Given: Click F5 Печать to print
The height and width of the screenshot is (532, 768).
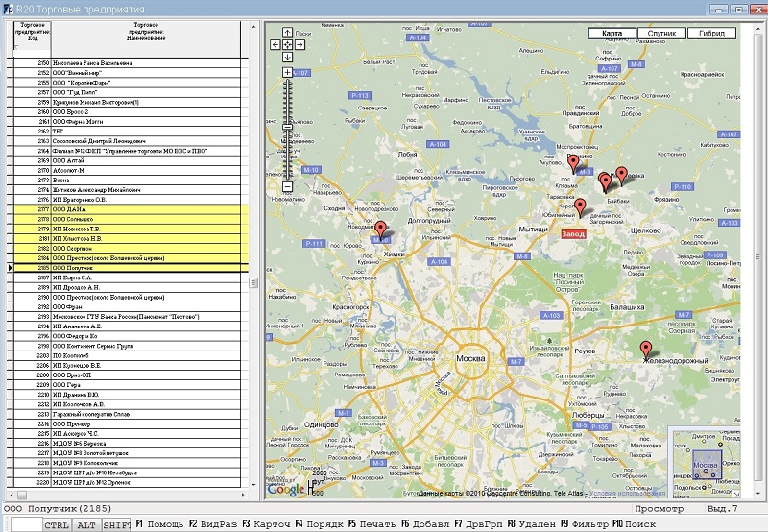Looking at the screenshot, I should (x=372, y=524).
